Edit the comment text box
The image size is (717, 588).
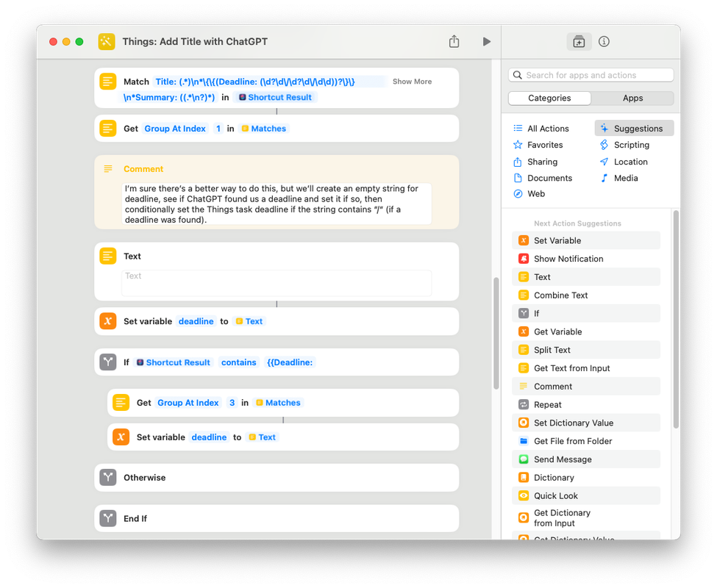[277, 204]
